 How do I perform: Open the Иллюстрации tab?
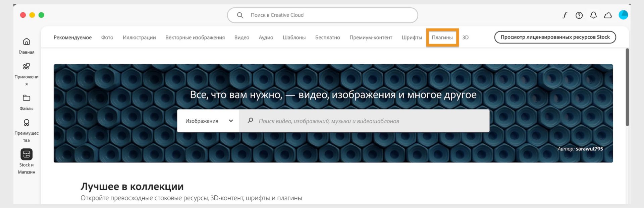click(x=139, y=38)
